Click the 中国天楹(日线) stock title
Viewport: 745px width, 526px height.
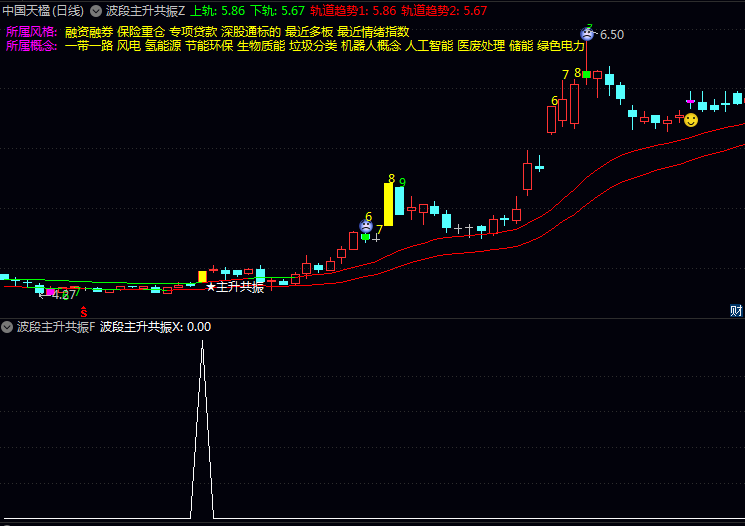[43, 10]
